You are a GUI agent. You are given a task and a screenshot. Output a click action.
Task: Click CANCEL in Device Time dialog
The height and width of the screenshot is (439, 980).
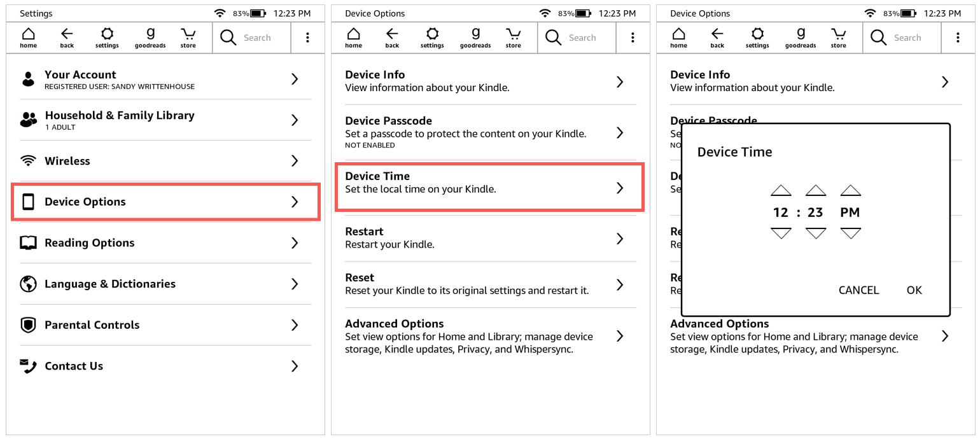coord(858,290)
